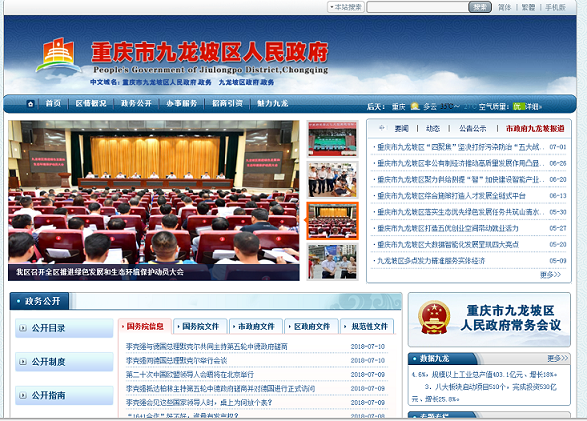Click the scrolling 数据九龙 statistics text
The height and width of the screenshot is (421, 587).
tap(486, 387)
